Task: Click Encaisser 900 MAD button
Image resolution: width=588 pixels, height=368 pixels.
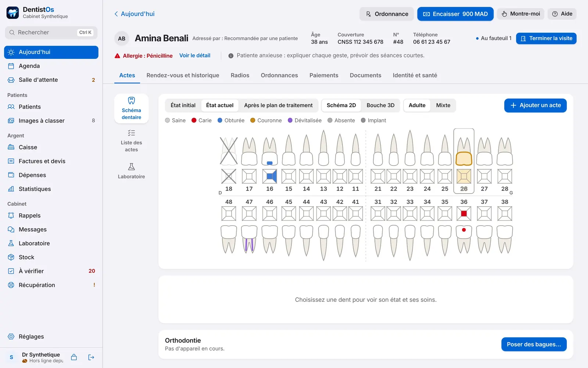Action: pos(455,14)
